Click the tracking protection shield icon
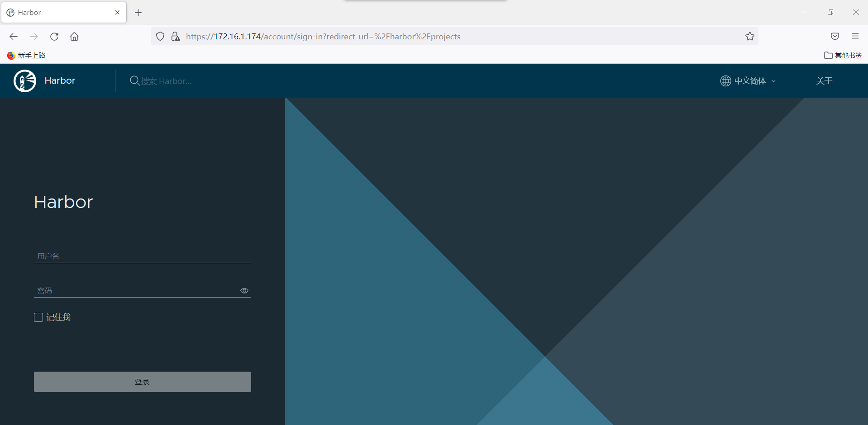The width and height of the screenshot is (868, 425). coord(160,37)
